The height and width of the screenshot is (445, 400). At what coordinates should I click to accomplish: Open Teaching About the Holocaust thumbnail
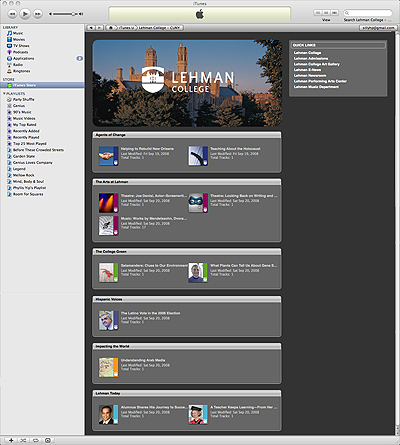tap(198, 156)
